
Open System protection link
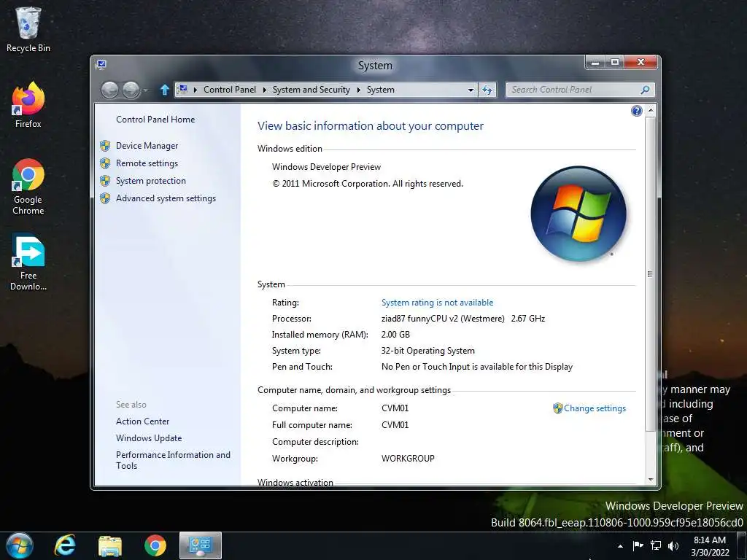[x=151, y=181]
